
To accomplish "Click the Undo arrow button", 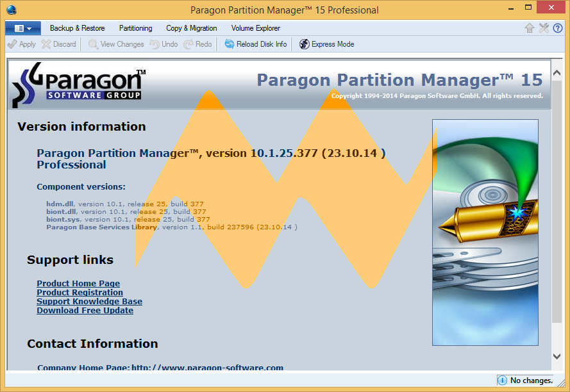I will pos(164,44).
